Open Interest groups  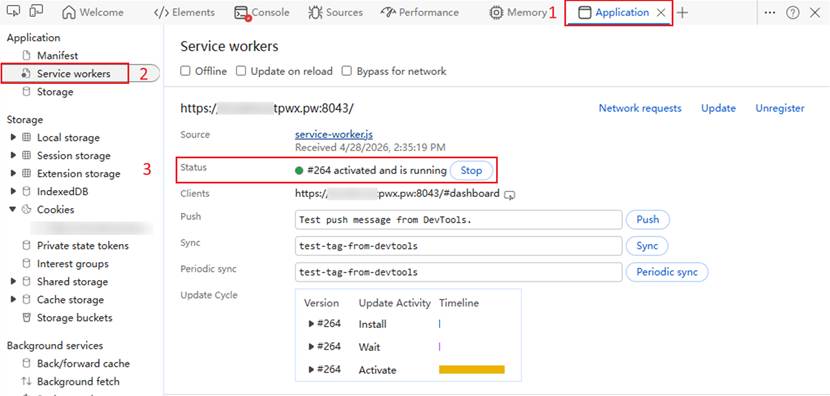[x=73, y=264]
